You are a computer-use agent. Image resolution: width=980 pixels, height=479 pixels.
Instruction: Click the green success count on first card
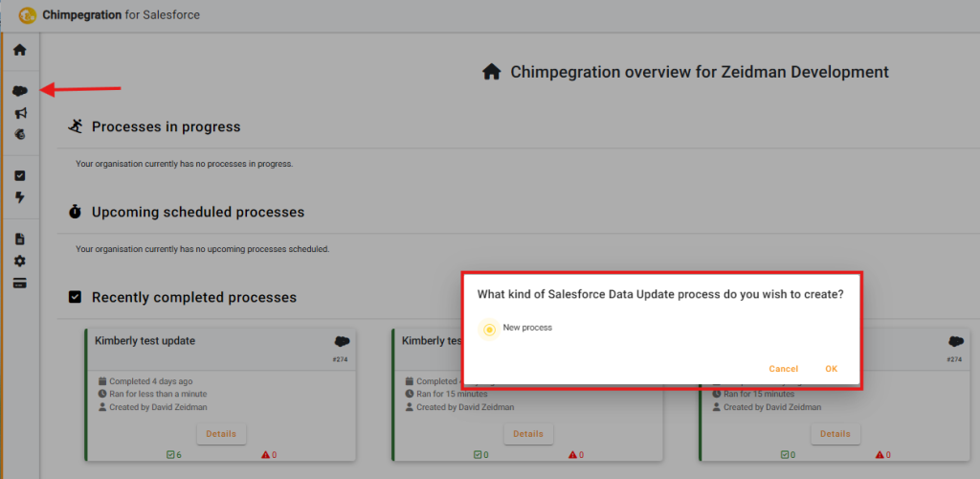(172, 455)
